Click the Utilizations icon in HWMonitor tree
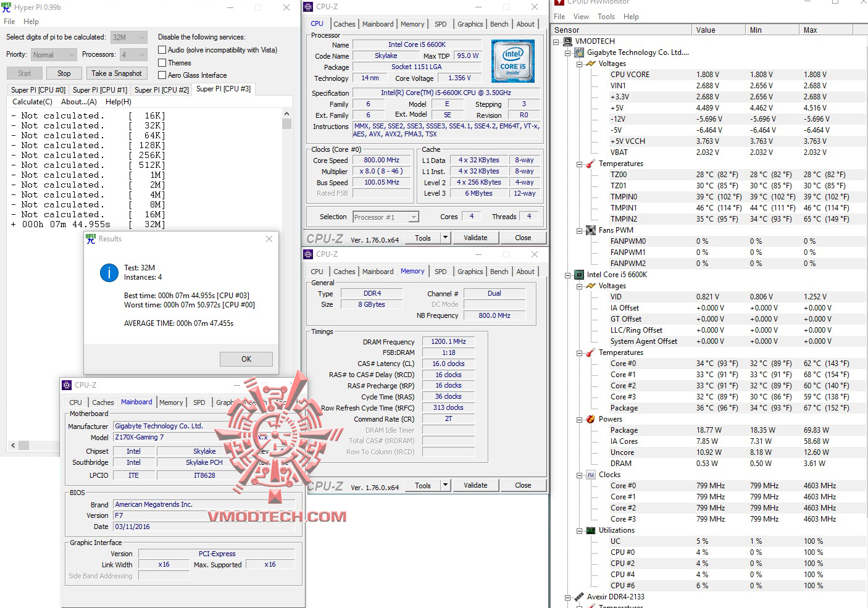The image size is (868, 608). click(591, 530)
